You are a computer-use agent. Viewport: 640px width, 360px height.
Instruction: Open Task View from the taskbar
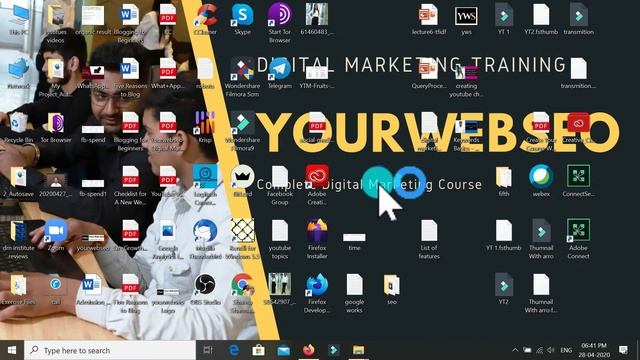tap(208, 350)
